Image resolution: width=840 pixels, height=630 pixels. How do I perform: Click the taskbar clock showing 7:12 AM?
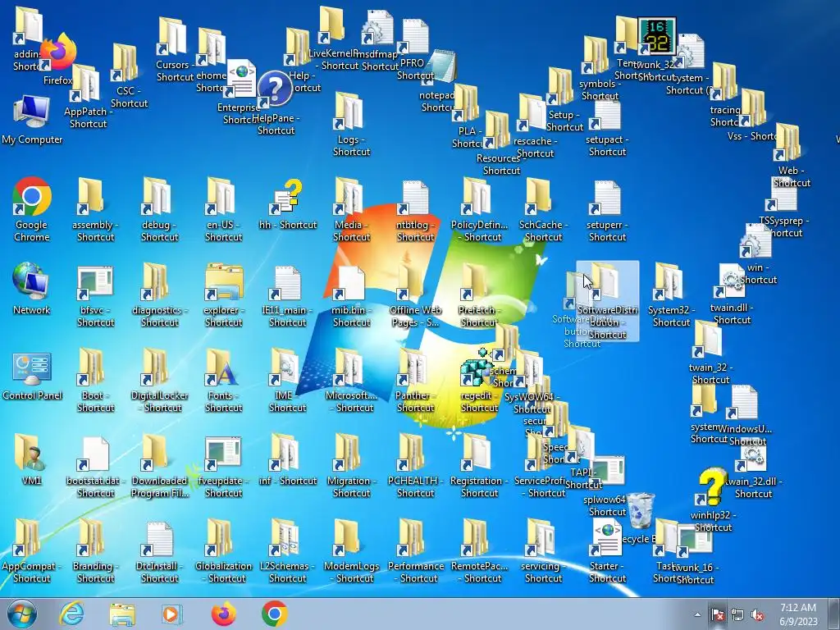click(798, 614)
